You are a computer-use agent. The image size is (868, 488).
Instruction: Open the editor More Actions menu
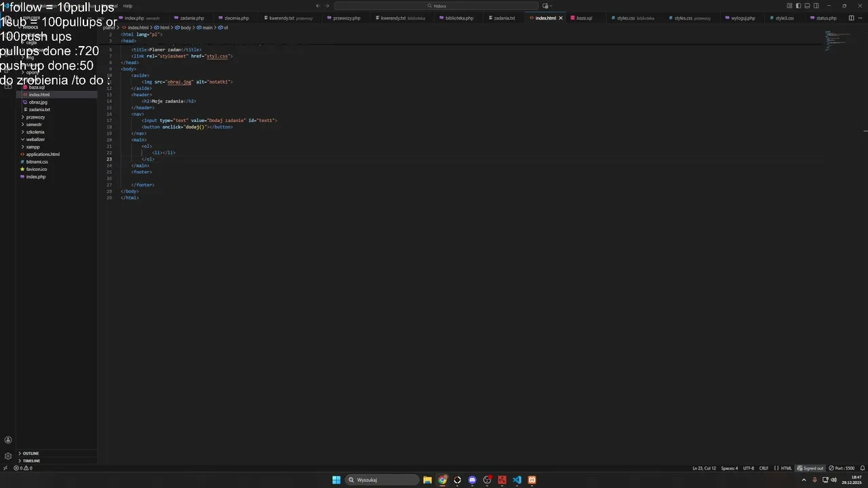pyautogui.click(x=861, y=18)
